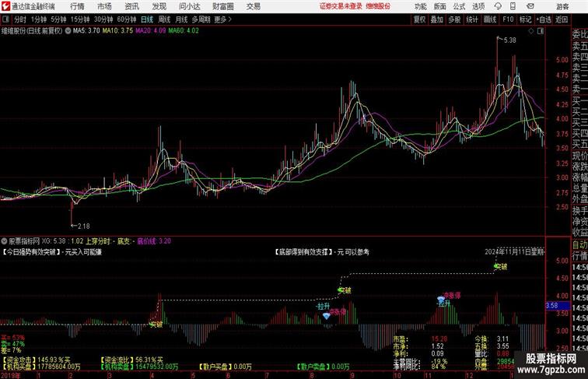The height and width of the screenshot is (379, 588).
Task: Click the 突破 label at top right of indicator
Action: (x=500, y=267)
